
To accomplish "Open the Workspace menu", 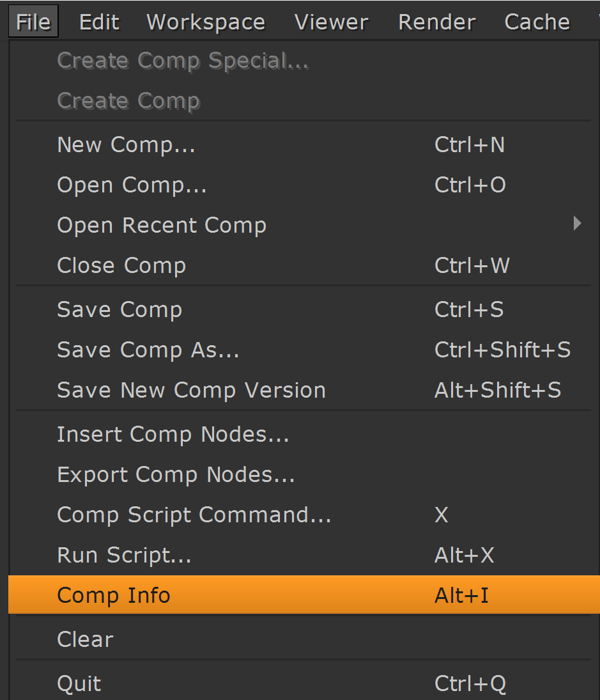I will click(206, 22).
